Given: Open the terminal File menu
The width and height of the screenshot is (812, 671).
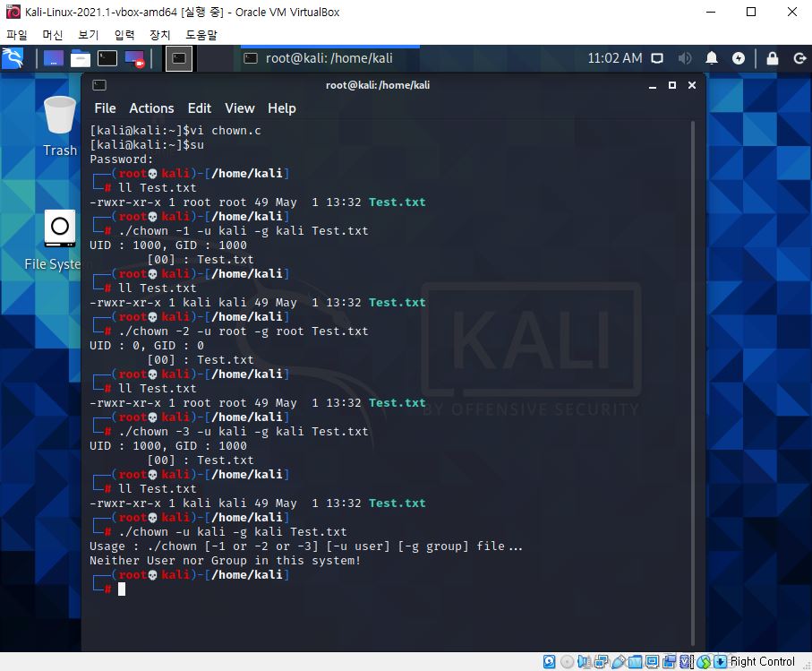Looking at the screenshot, I should coord(105,108).
